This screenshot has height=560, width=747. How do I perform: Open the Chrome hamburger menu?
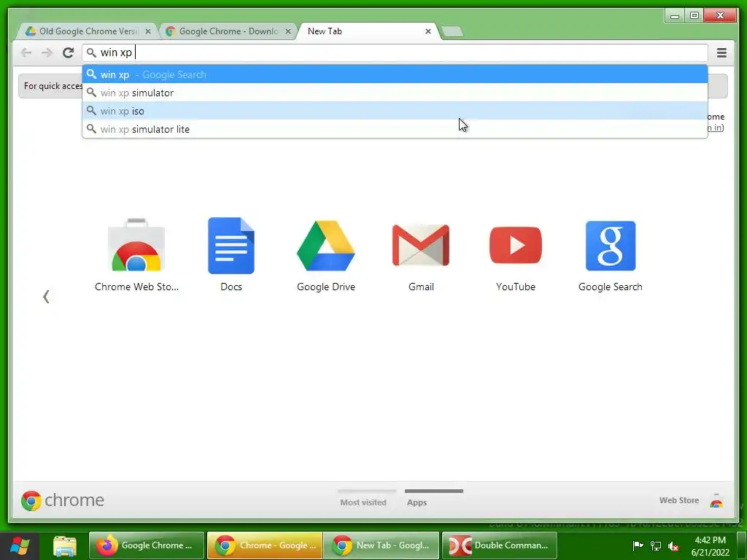(x=721, y=52)
